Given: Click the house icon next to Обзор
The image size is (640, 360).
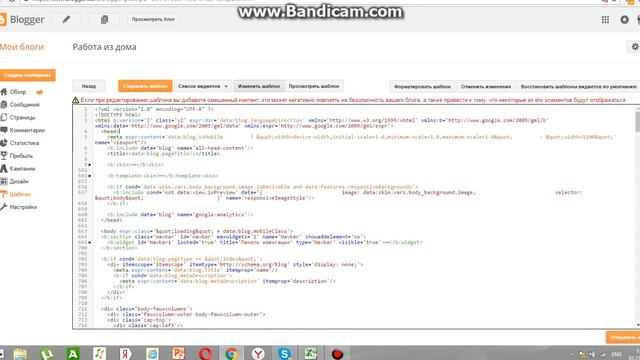Looking at the screenshot, I should point(4,92).
